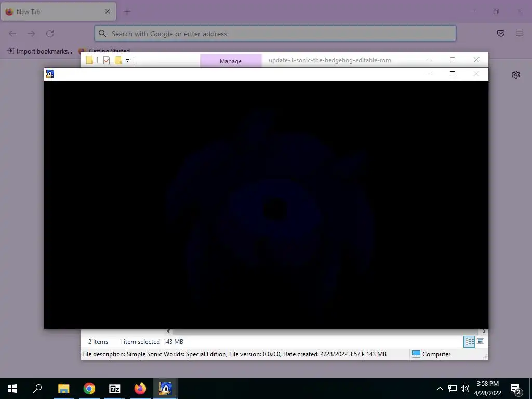532x399 pixels.
Task: Click left arrow of Explorer horizontal scrollbar
Action: pyautogui.click(x=169, y=331)
